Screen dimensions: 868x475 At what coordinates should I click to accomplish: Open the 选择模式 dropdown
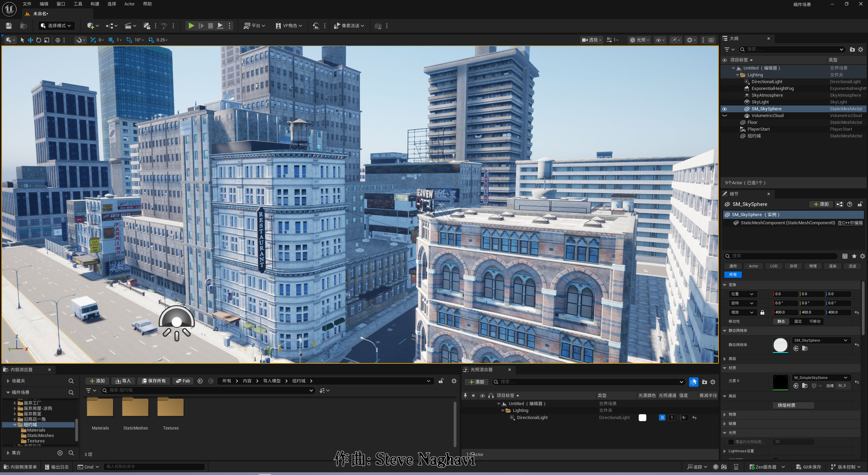point(56,26)
